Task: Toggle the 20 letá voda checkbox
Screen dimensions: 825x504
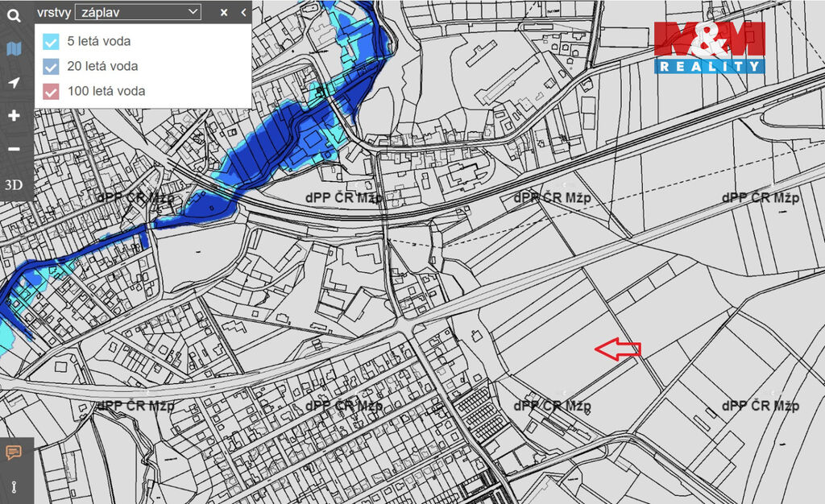Action: tap(52, 66)
